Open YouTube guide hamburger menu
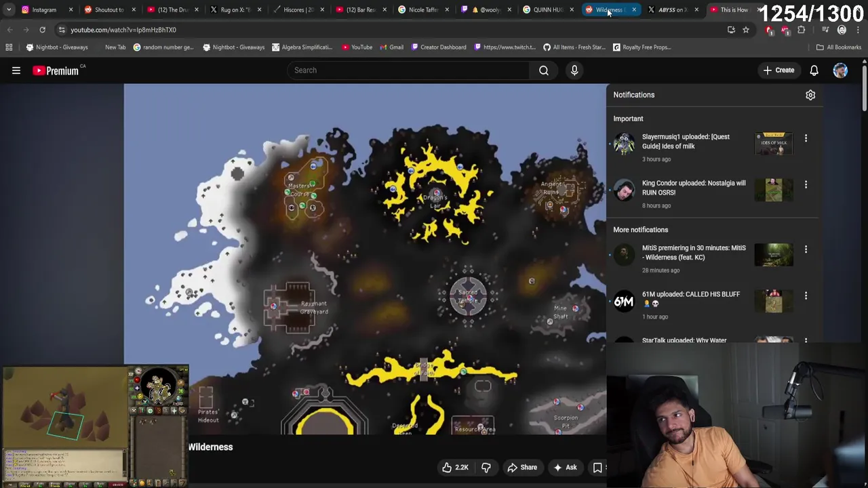 click(x=16, y=70)
